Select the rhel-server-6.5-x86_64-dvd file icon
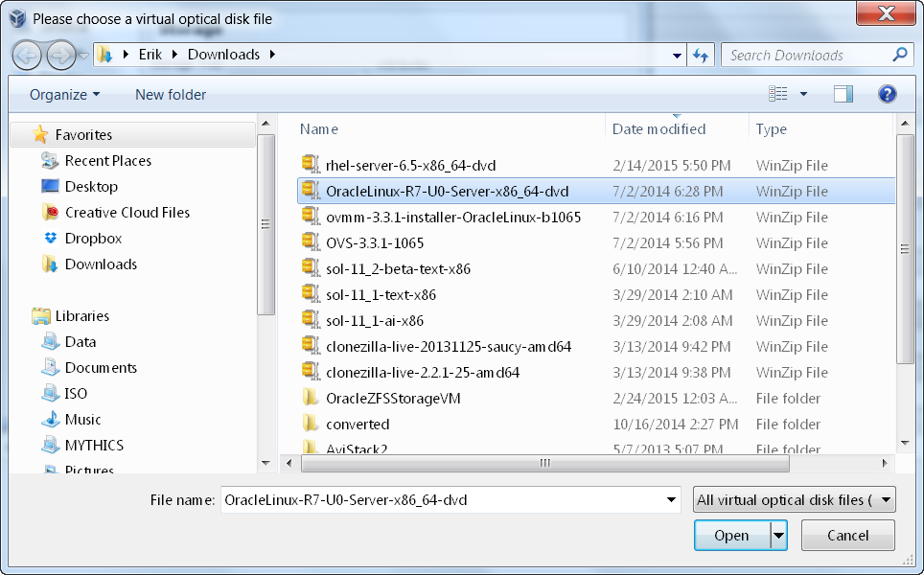 310,163
